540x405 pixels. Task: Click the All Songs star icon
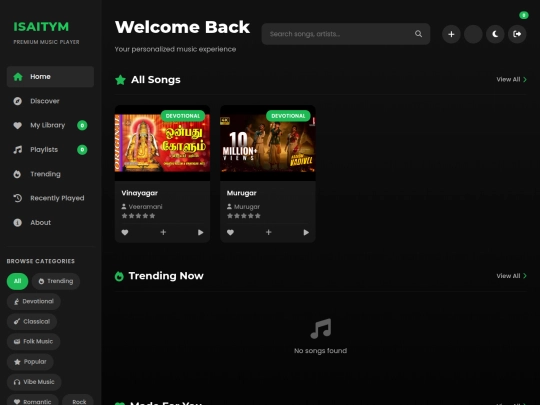pyautogui.click(x=121, y=80)
